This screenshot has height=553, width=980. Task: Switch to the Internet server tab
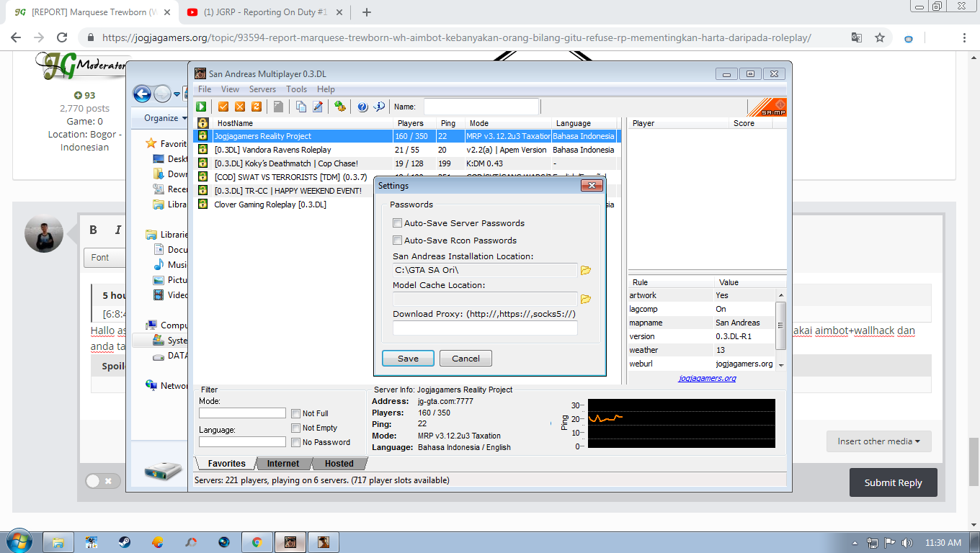coord(283,464)
